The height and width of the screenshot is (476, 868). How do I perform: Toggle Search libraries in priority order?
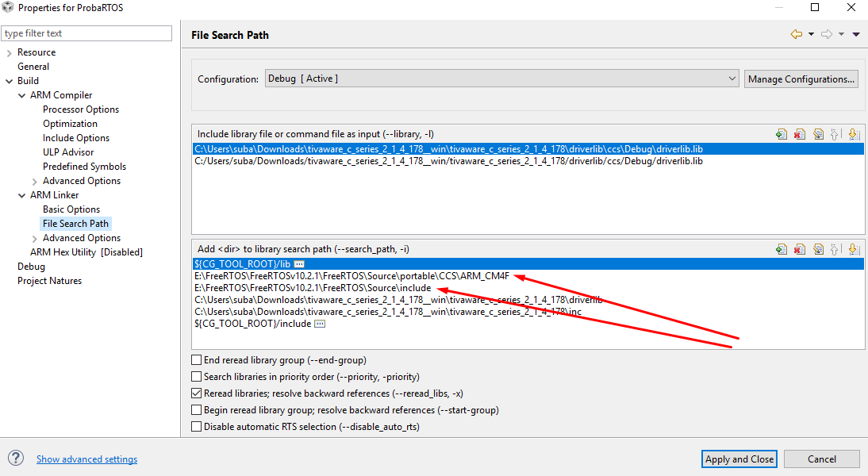[x=197, y=377]
